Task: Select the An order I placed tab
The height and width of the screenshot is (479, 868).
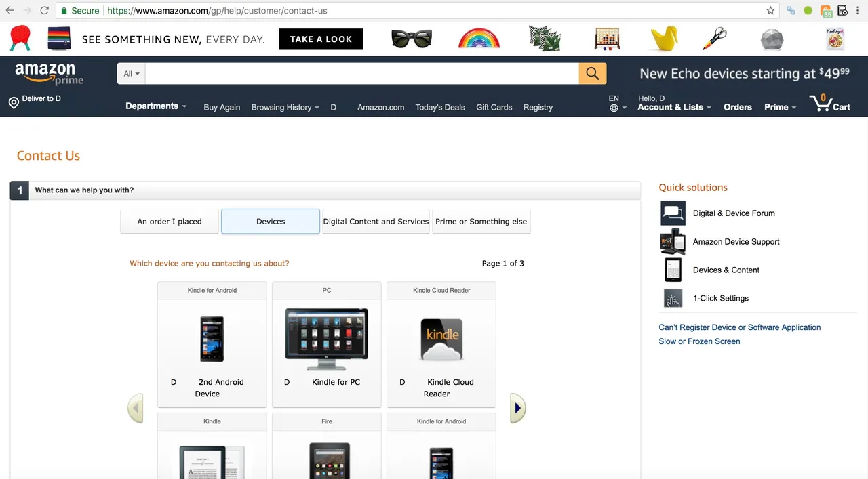Action: point(170,222)
